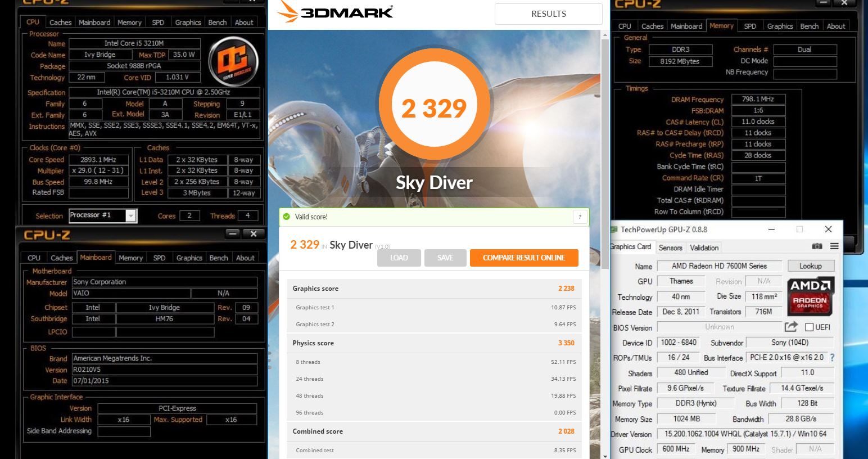Click the Intel Core i5 3210M name field
The width and height of the screenshot is (868, 459).
pyautogui.click(x=134, y=43)
